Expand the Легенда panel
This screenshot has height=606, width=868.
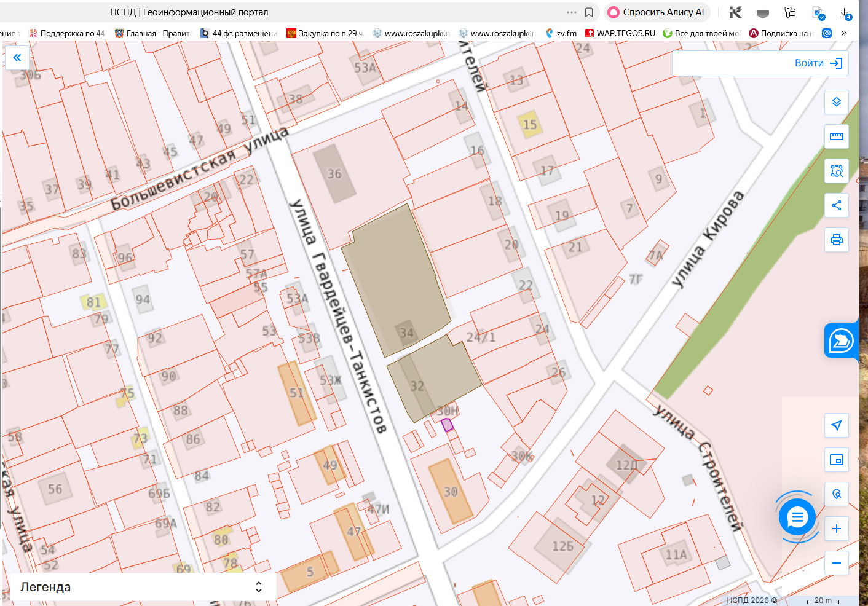point(143,587)
